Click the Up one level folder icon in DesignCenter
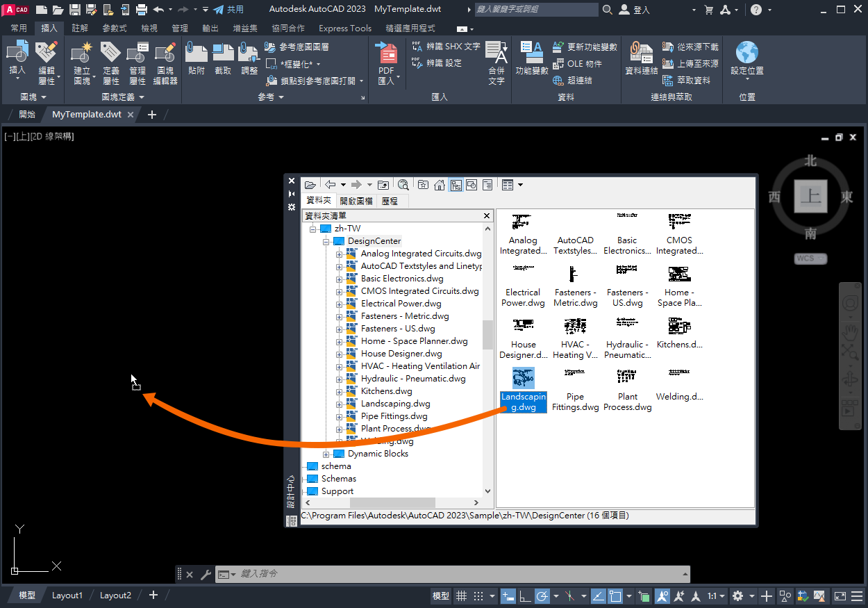868x608 pixels. (383, 185)
